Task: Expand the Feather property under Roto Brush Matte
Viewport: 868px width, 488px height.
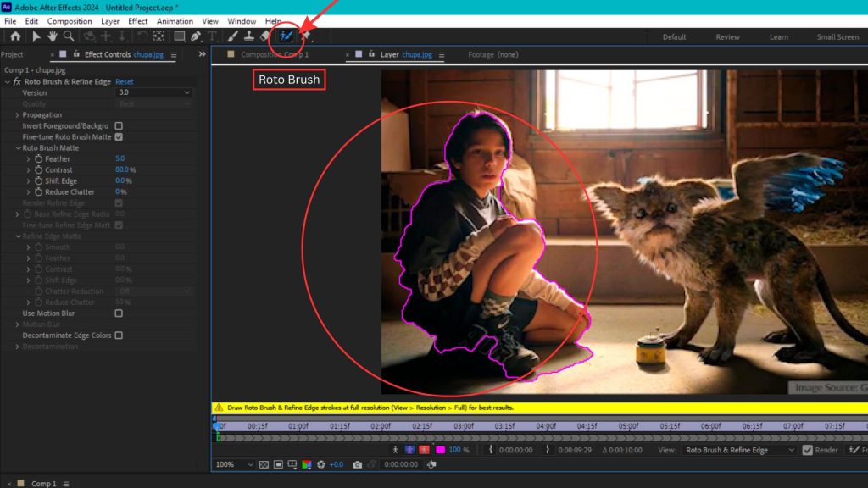Action: [28, 158]
